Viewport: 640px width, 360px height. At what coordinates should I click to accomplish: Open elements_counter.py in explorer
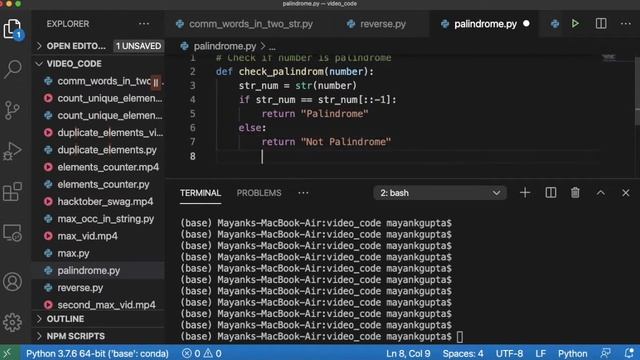(x=98, y=184)
